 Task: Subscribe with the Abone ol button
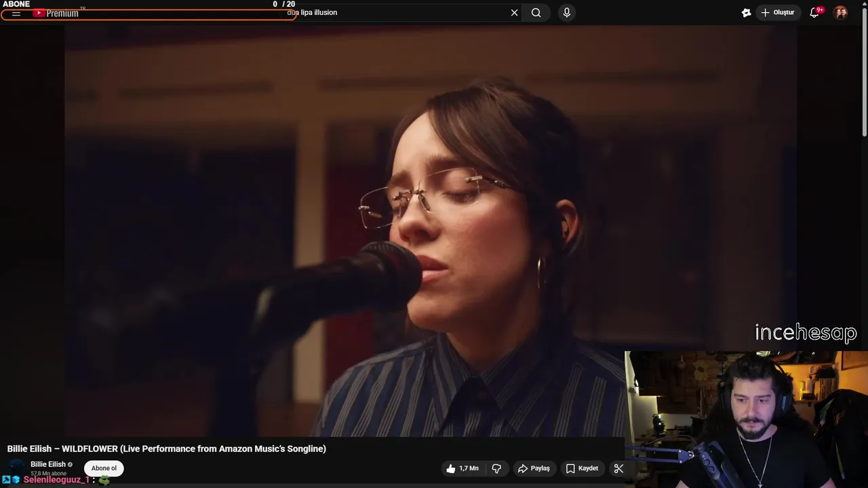pyautogui.click(x=104, y=468)
